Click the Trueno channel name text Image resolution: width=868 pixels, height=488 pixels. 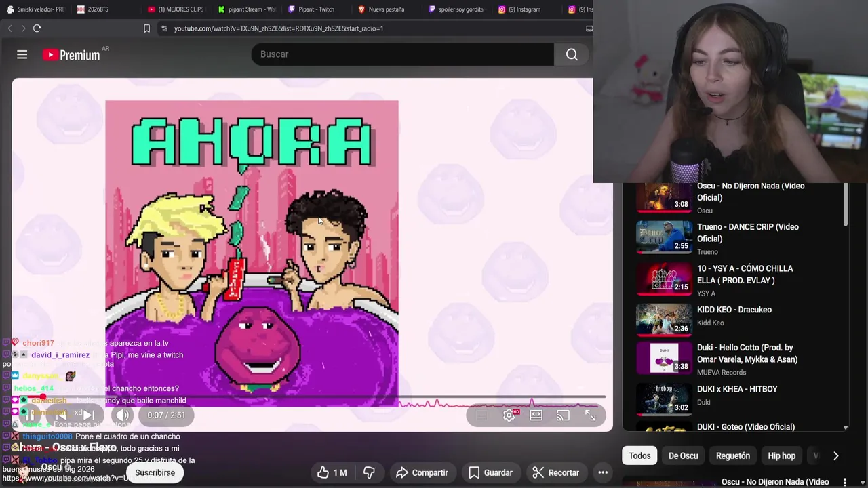coord(707,252)
